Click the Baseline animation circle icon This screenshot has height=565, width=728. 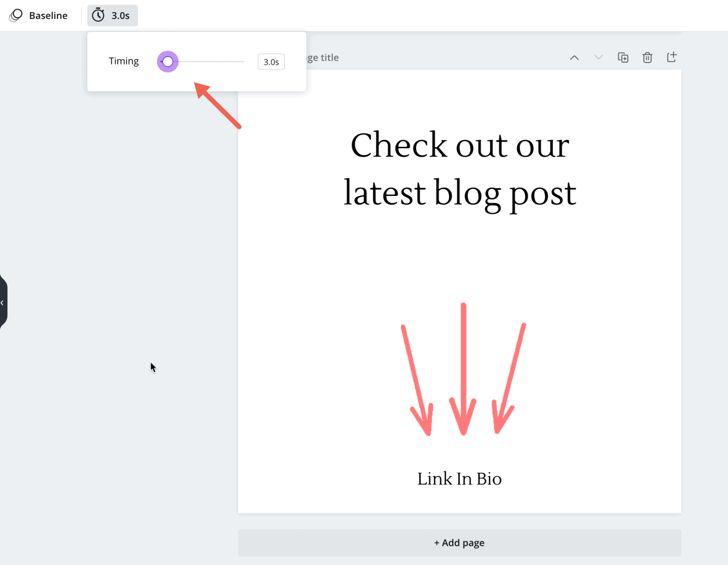16,15
